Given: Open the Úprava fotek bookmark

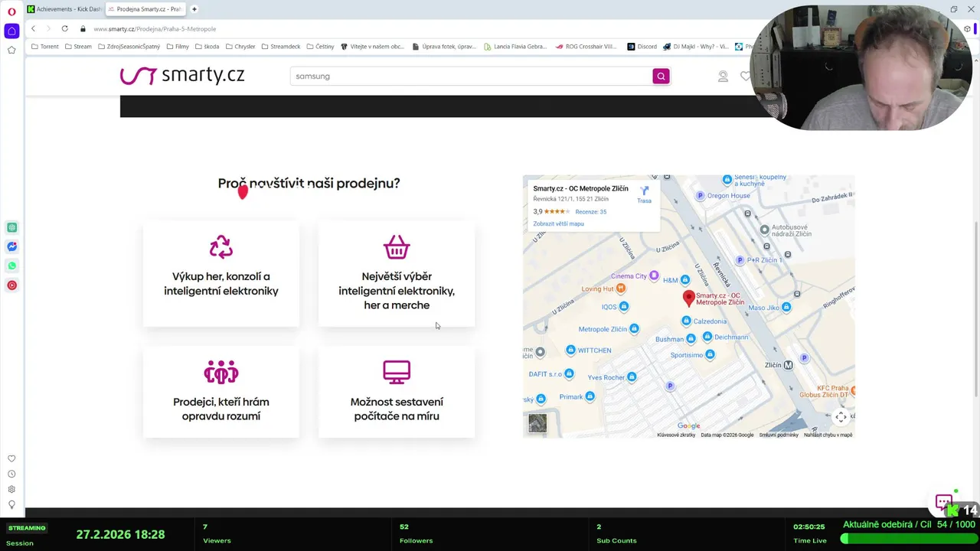Looking at the screenshot, I should [x=444, y=47].
